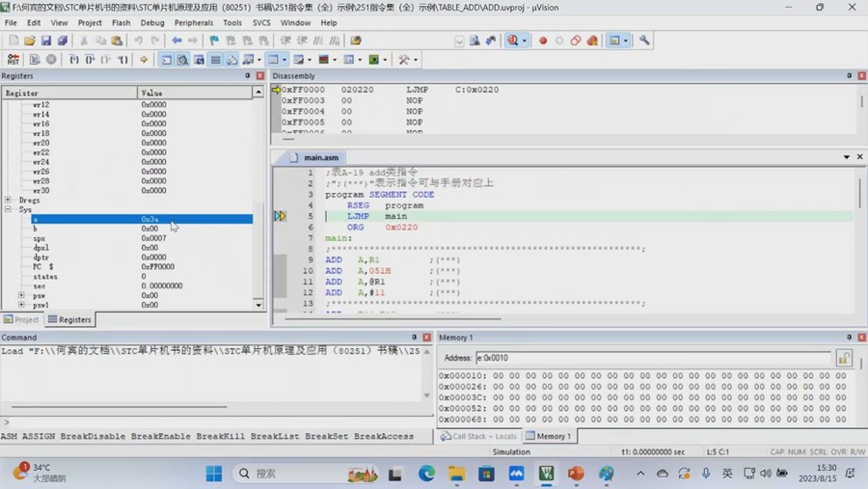Click the Insert Breakpoint red dot icon

[x=543, y=41]
